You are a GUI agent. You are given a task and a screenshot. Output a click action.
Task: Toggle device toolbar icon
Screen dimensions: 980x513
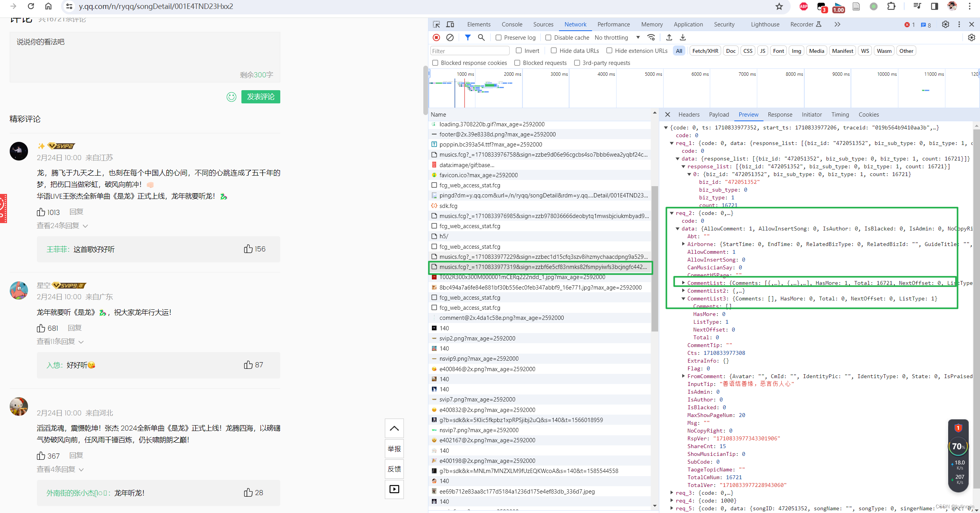[x=450, y=24]
